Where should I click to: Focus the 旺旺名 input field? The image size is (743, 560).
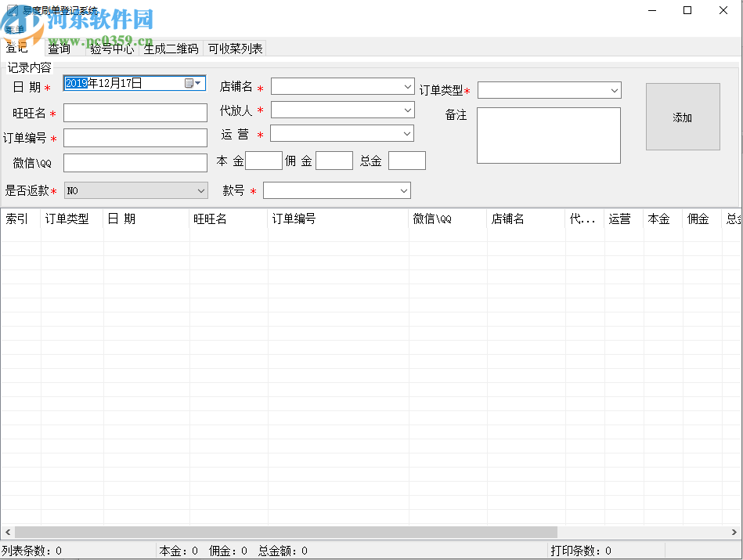pyautogui.click(x=135, y=113)
